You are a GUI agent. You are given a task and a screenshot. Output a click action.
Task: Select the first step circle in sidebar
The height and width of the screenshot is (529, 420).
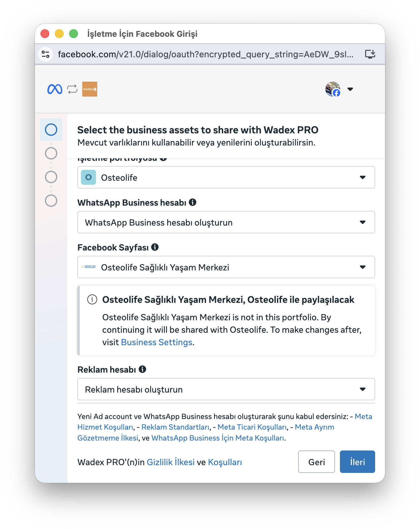pos(51,130)
